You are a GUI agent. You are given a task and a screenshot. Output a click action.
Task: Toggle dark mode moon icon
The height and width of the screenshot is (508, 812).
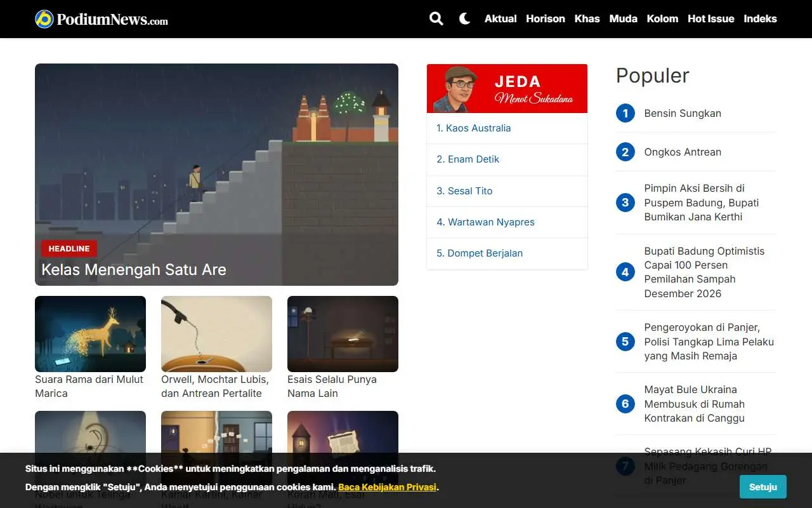464,18
